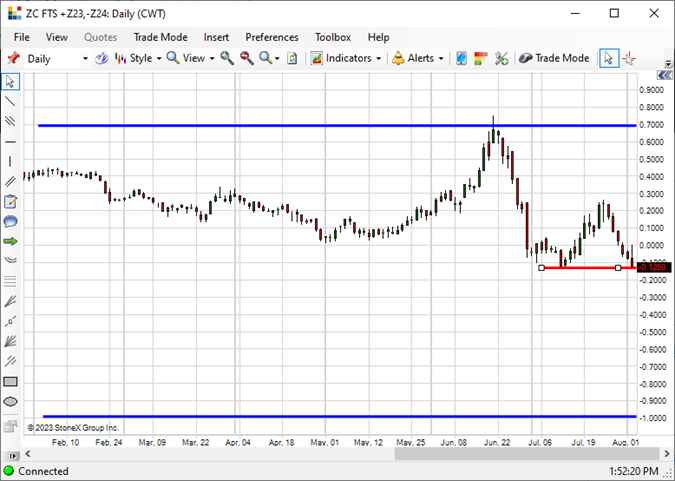Click the 1:52:20 PM clock text
The height and width of the screenshot is (481, 675).
[x=634, y=472]
